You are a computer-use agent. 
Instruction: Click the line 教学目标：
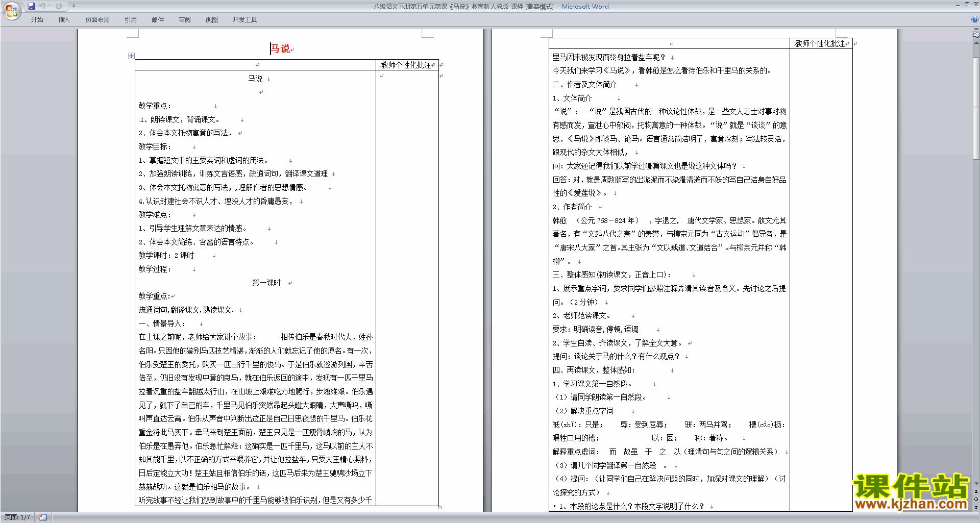(155, 147)
